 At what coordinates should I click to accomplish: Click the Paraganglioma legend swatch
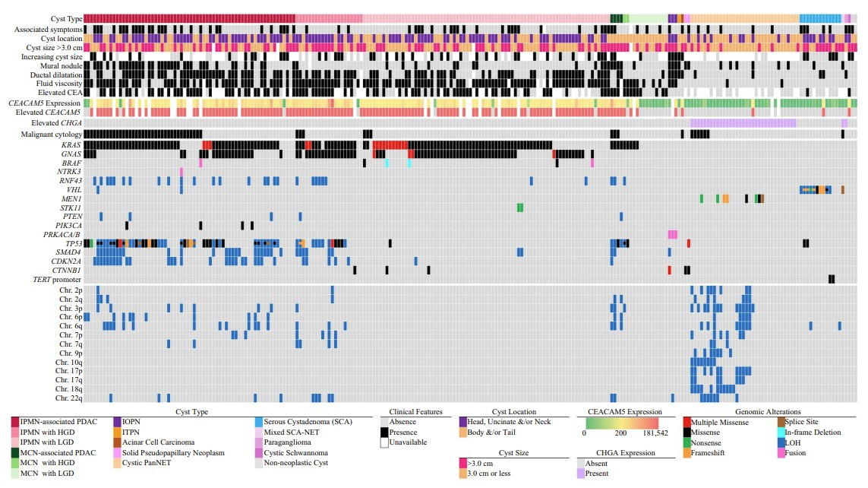click(x=258, y=442)
